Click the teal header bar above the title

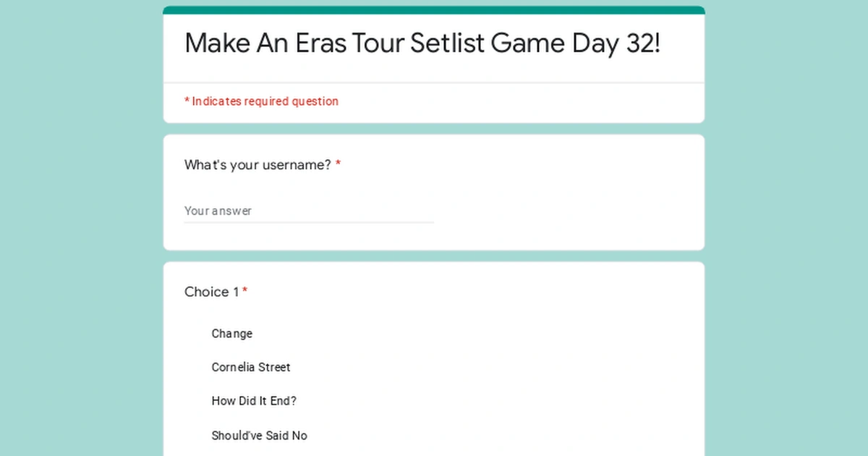pos(433,10)
